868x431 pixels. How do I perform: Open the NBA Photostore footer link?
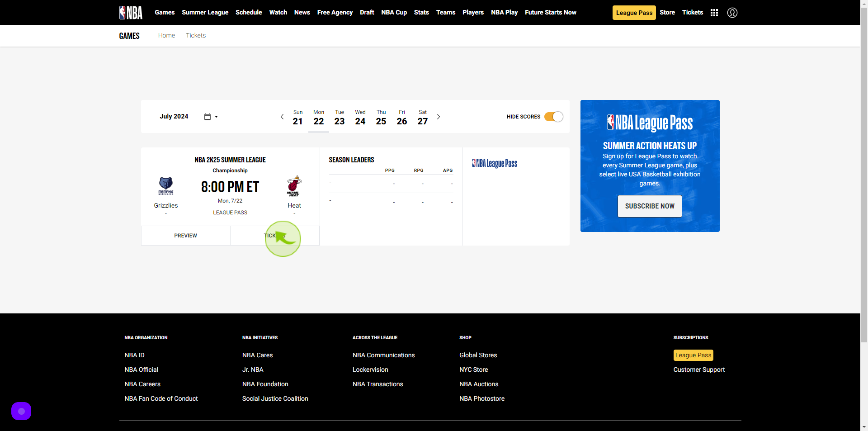pos(482,398)
